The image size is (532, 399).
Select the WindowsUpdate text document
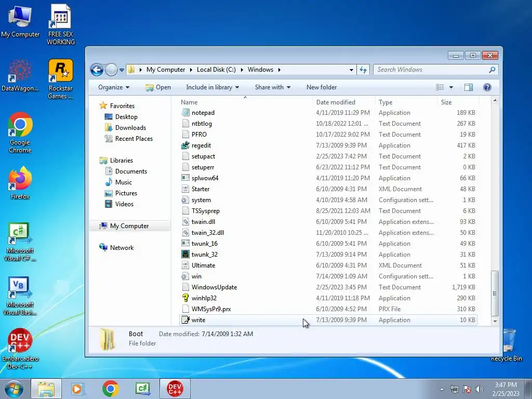(x=214, y=287)
